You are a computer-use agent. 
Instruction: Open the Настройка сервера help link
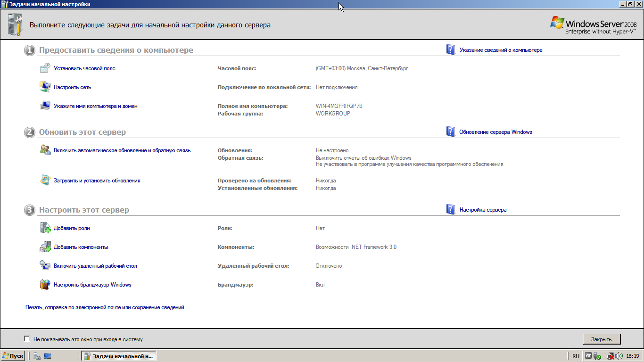[x=483, y=210]
